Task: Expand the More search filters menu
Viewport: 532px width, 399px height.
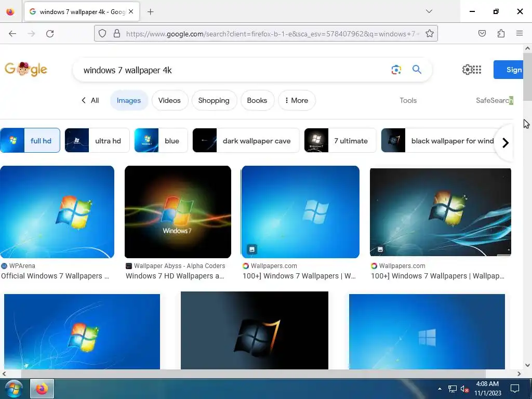Action: tap(297, 100)
